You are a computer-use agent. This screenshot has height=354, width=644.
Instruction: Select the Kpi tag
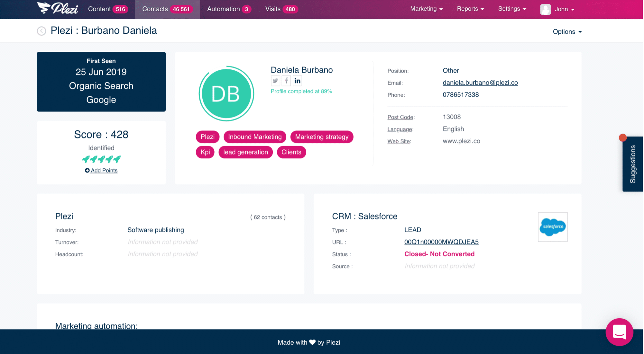click(x=205, y=152)
